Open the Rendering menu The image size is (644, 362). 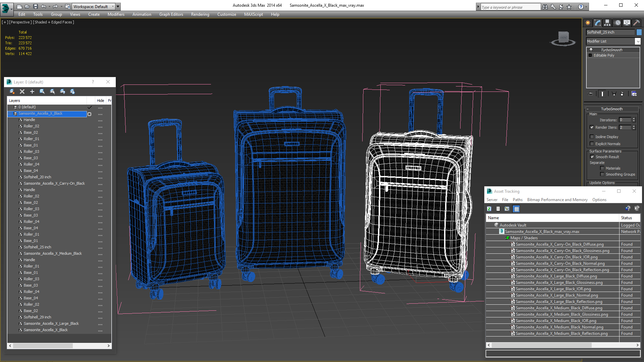pyautogui.click(x=200, y=14)
